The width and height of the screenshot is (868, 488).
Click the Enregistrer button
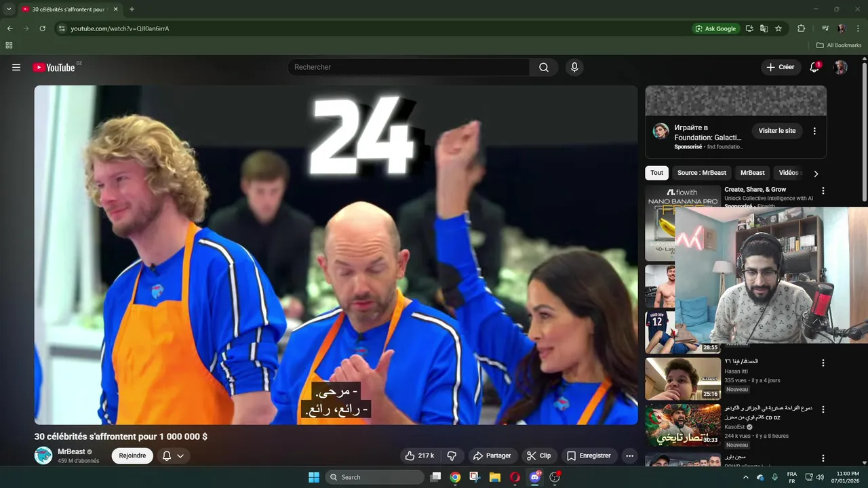(589, 455)
